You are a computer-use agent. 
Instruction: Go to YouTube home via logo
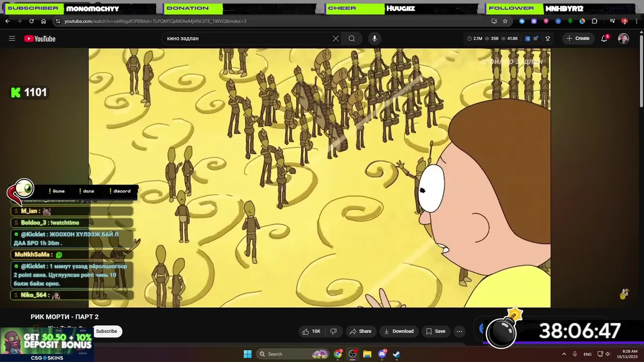pos(40,39)
